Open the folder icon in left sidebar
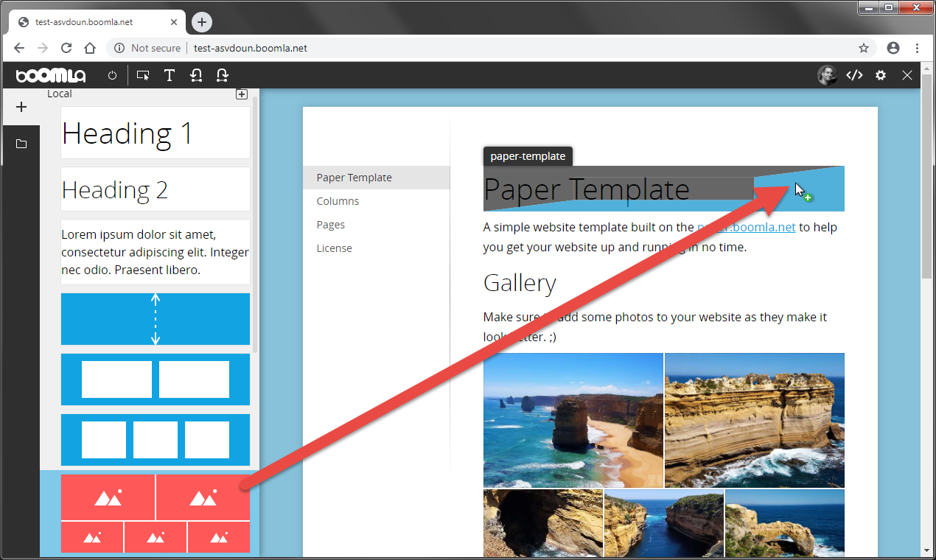Image resolution: width=936 pixels, height=560 pixels. pyautogui.click(x=21, y=144)
